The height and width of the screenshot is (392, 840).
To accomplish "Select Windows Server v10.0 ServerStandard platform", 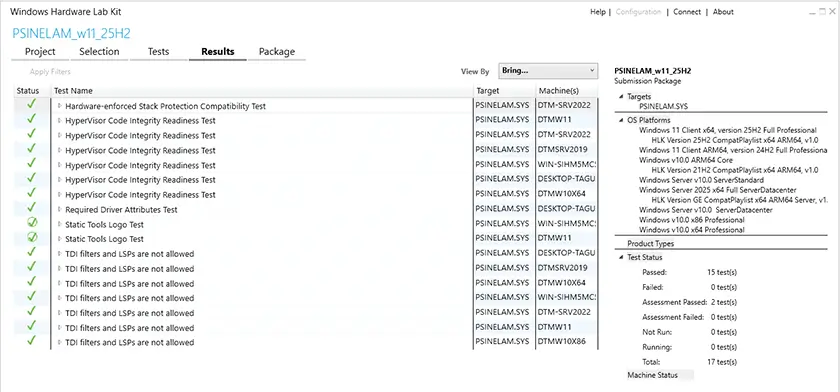I will pyautogui.click(x=701, y=180).
